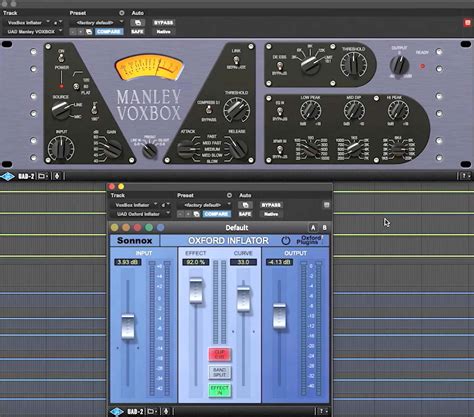The width and height of the screenshot is (474, 417).
Task: Click the yellow round button in Inflator preset bar
Action: [x=114, y=228]
